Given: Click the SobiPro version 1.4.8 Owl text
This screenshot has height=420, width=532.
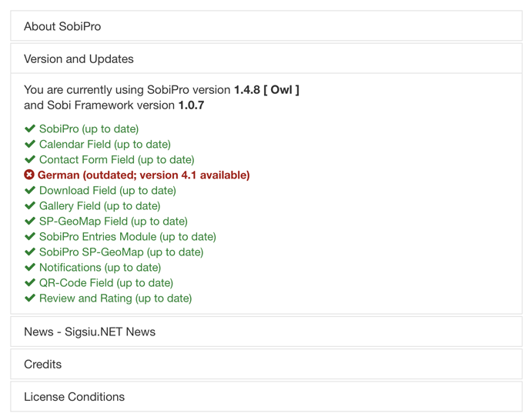Looking at the screenshot, I should [x=266, y=90].
